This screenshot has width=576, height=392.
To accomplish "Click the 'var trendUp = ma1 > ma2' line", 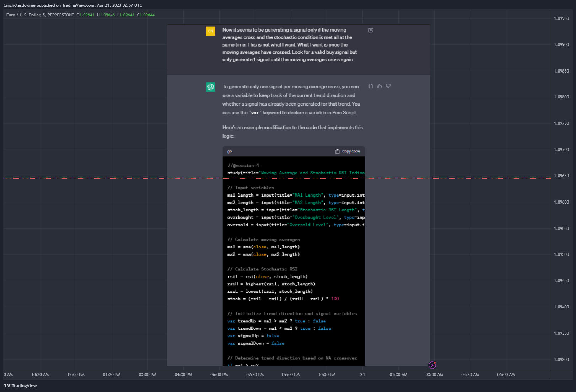I will pos(276,321).
